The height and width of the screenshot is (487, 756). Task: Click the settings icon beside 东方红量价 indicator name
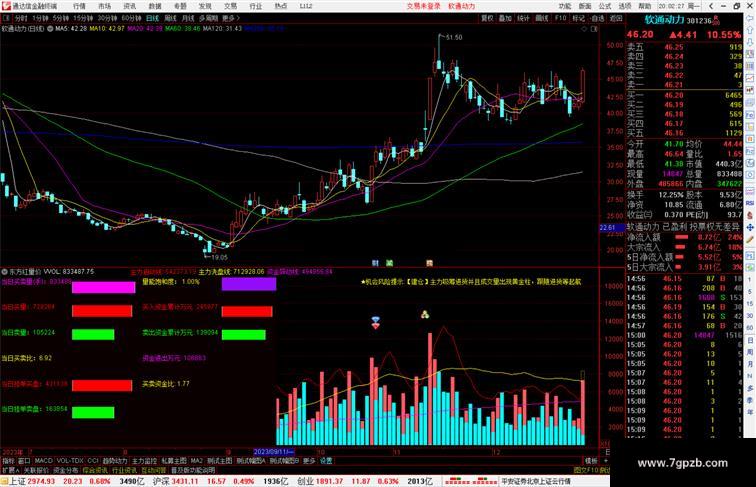(5, 272)
